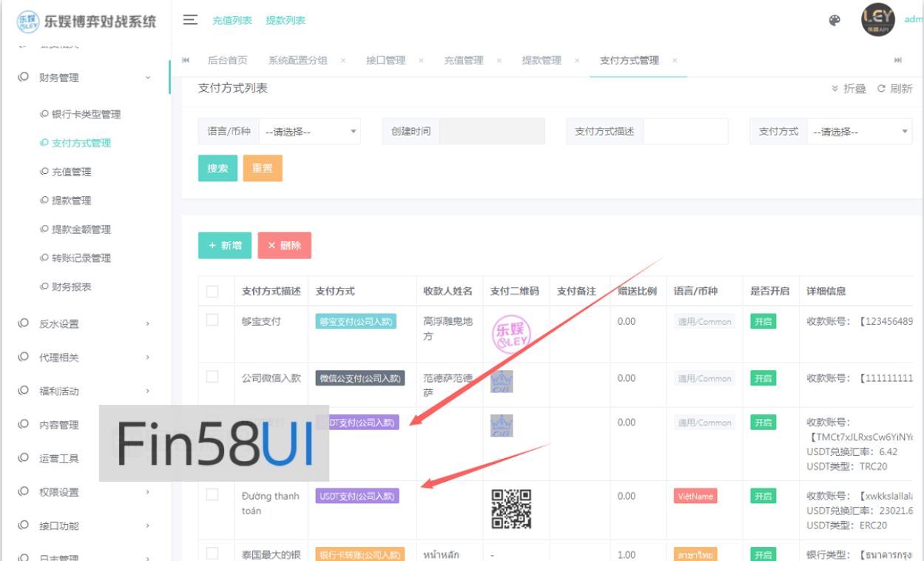The height and width of the screenshot is (561, 924).
Task: Click the 乐娱博弈对战系统 logo
Action: tap(89, 21)
